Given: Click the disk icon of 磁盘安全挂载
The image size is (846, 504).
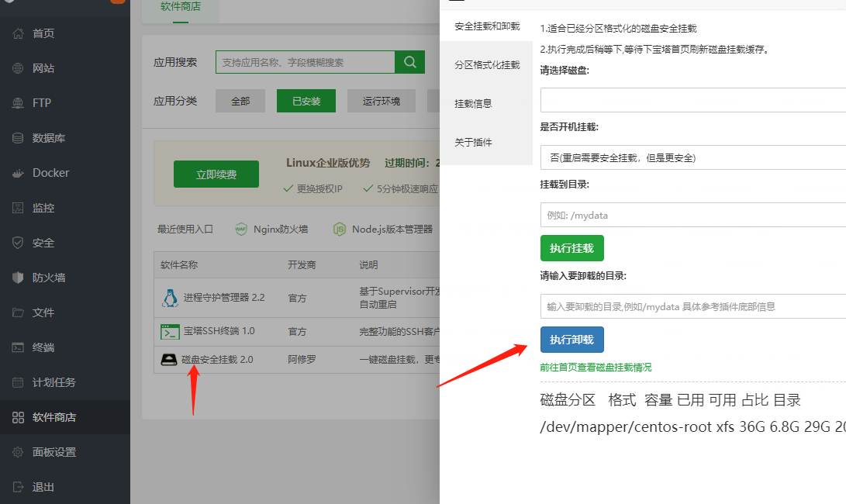Looking at the screenshot, I should pos(169,359).
